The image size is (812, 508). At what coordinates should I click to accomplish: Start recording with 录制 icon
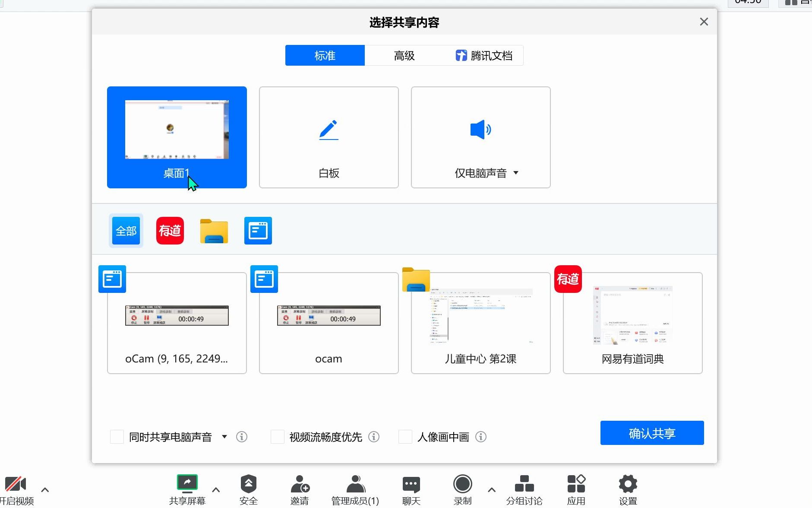(463, 484)
